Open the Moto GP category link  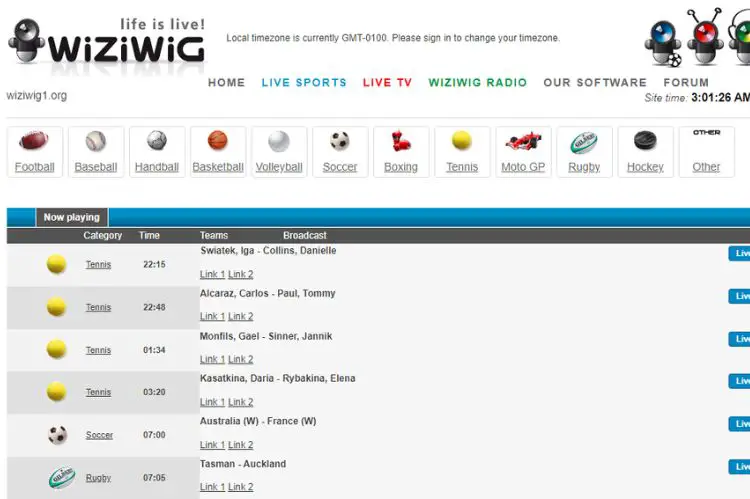[523, 167]
